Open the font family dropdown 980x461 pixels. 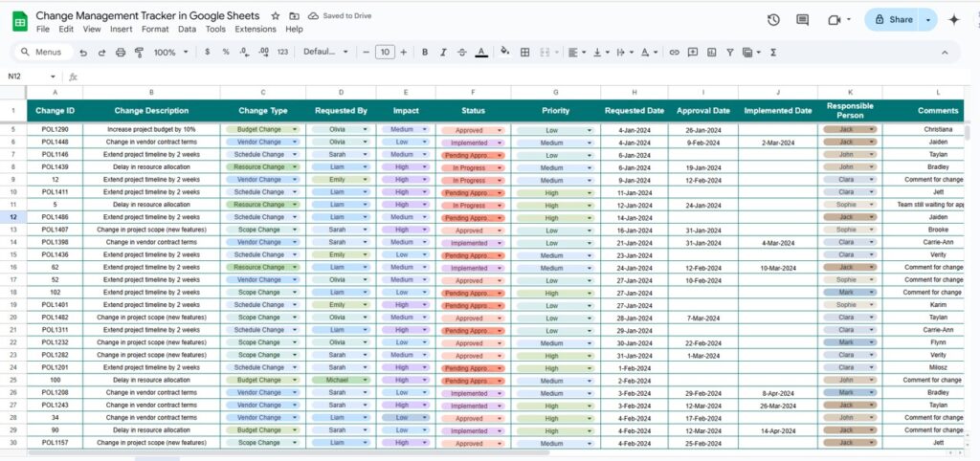(x=325, y=53)
